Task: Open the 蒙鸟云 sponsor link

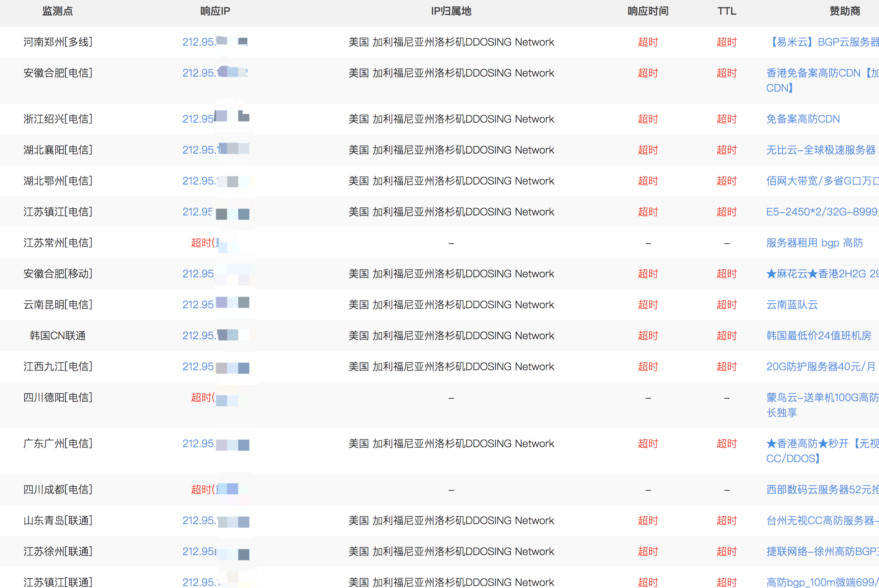Action: (x=821, y=398)
